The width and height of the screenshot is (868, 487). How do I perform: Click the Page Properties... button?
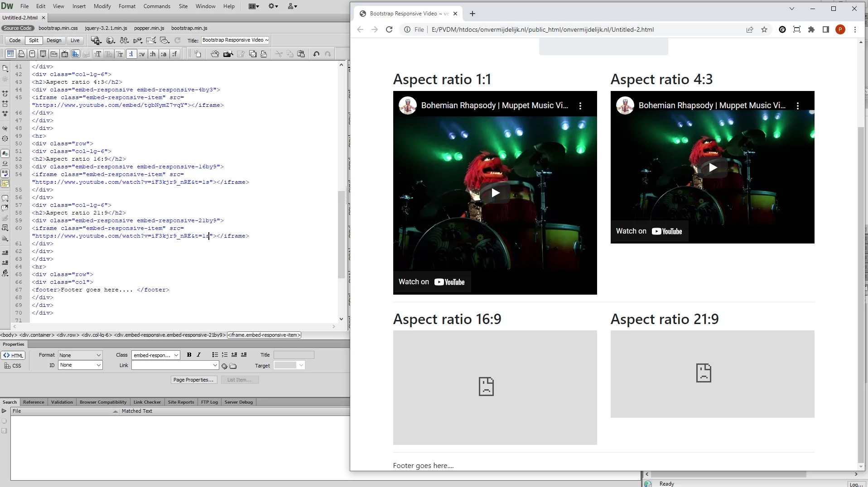(193, 380)
